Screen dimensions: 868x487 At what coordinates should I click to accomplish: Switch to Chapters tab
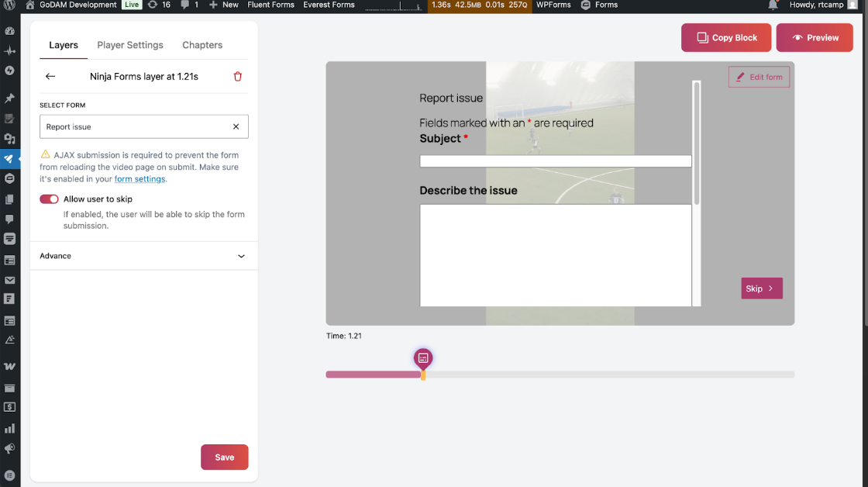pos(202,45)
